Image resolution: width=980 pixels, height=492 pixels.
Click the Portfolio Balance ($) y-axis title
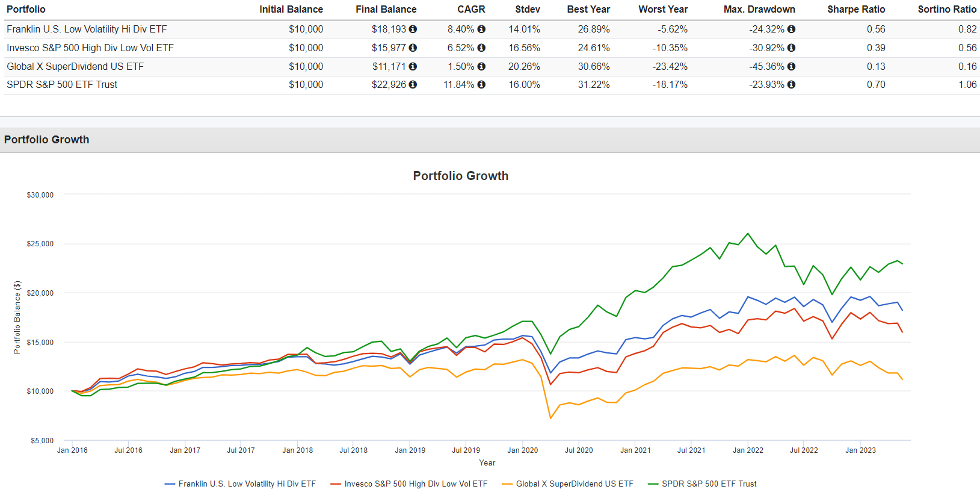pos(17,317)
